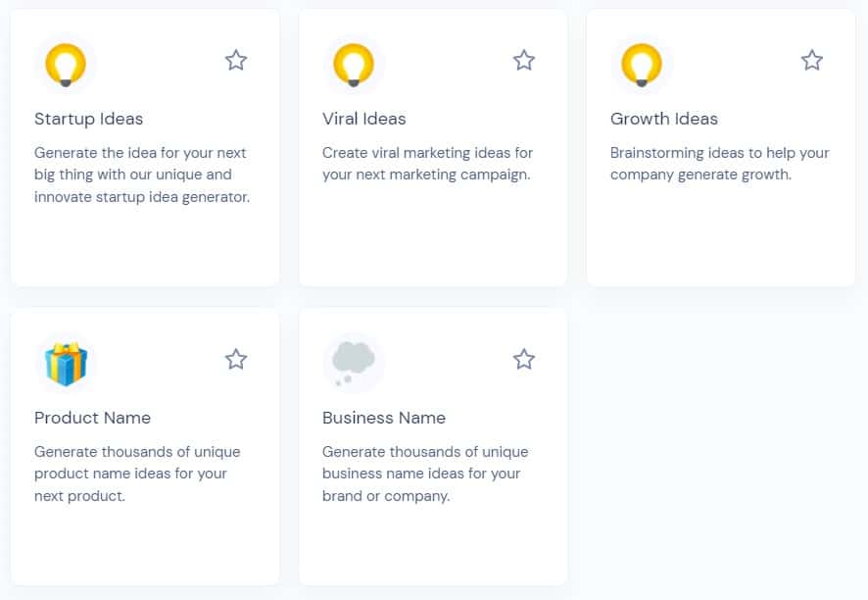Click the Startup Ideas description text
The height and width of the screenshot is (600, 868).
pyautogui.click(x=142, y=175)
